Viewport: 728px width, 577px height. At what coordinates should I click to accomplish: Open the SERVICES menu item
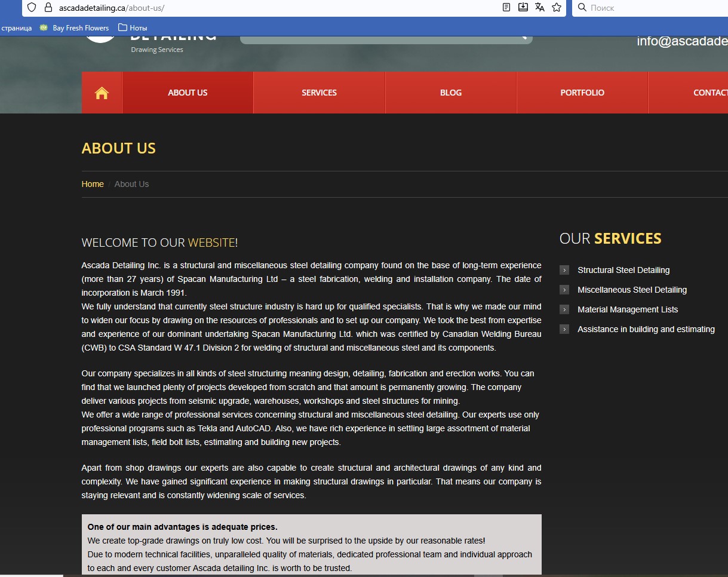pos(320,93)
